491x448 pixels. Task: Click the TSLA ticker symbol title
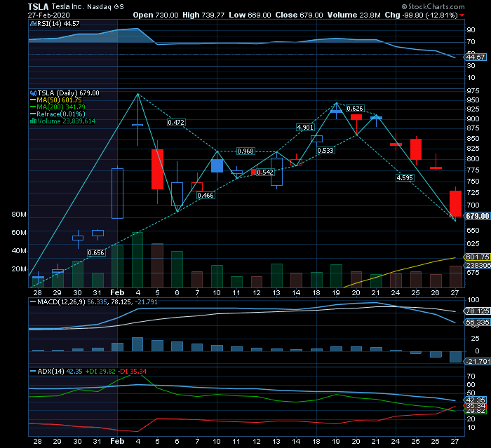(x=38, y=6)
